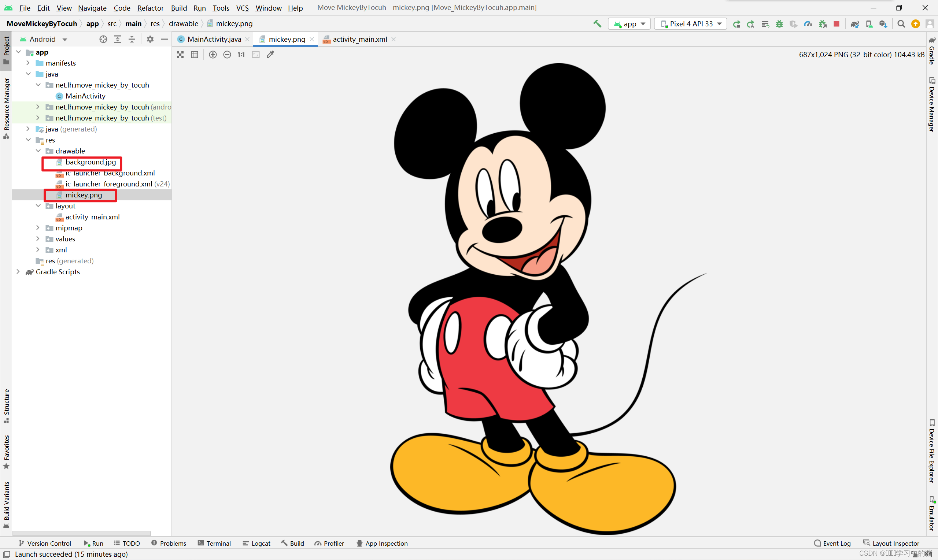
Task: Open Profiler tool window
Action: 329,544
